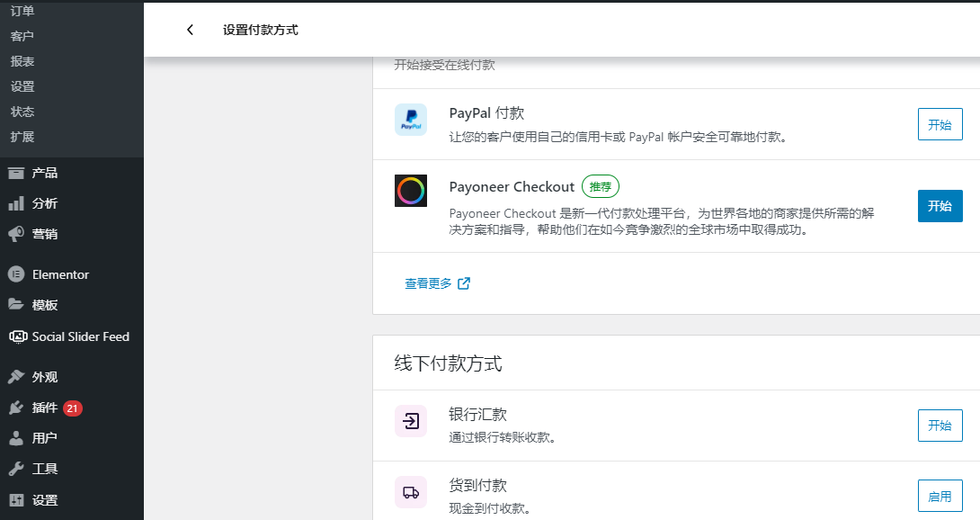Click the 插件 plug icon
The height and width of the screenshot is (520, 980).
pos(16,408)
